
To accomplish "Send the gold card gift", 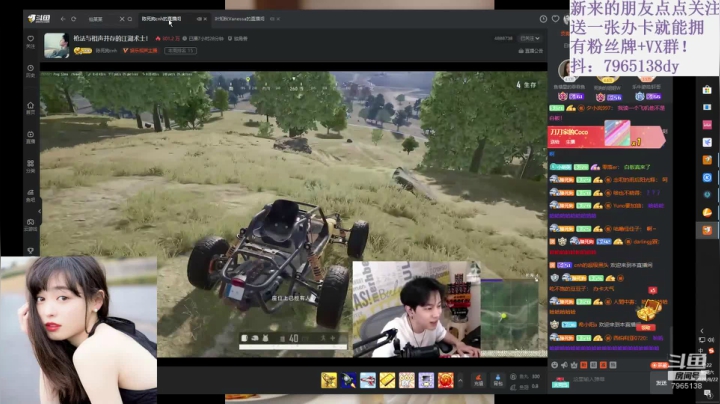I will click(387, 380).
